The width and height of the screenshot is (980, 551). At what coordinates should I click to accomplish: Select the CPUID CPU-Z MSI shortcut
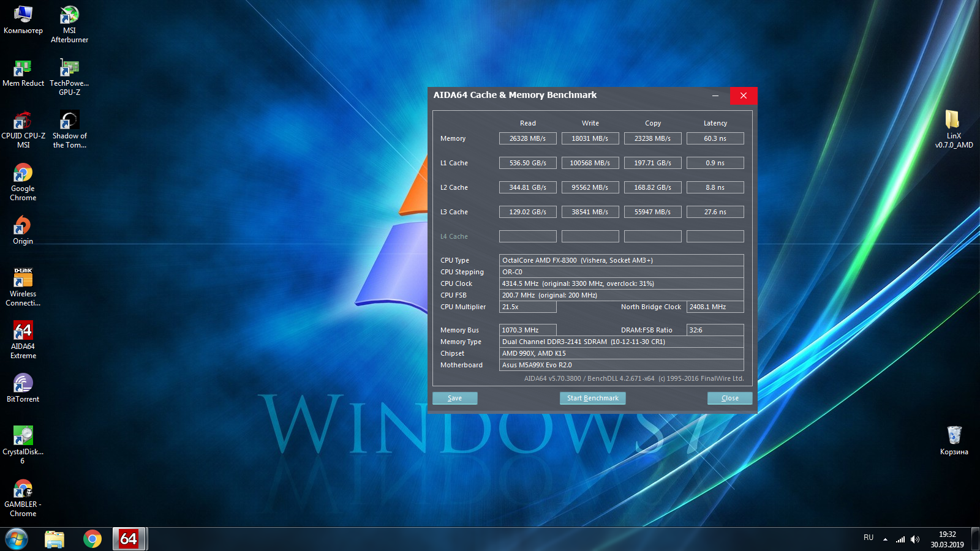(x=23, y=130)
